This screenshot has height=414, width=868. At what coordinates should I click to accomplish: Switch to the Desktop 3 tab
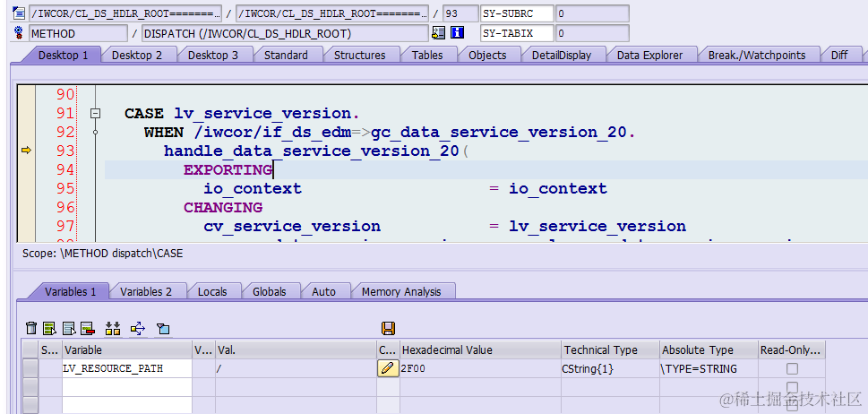pyautogui.click(x=213, y=55)
